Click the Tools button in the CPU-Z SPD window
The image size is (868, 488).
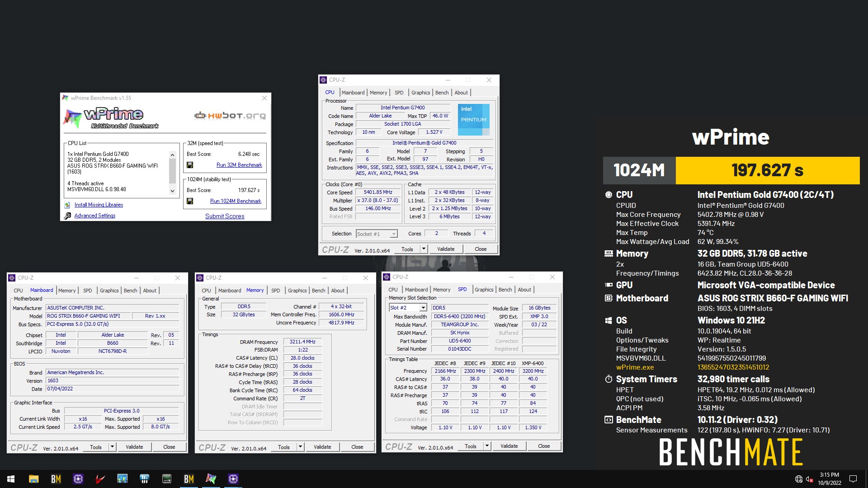471,446
